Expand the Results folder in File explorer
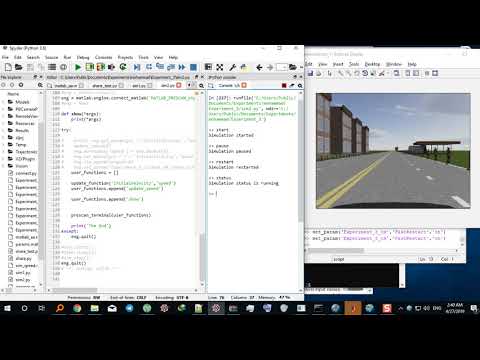Screen dimensions: 480x360 pyautogui.click(x=4, y=130)
